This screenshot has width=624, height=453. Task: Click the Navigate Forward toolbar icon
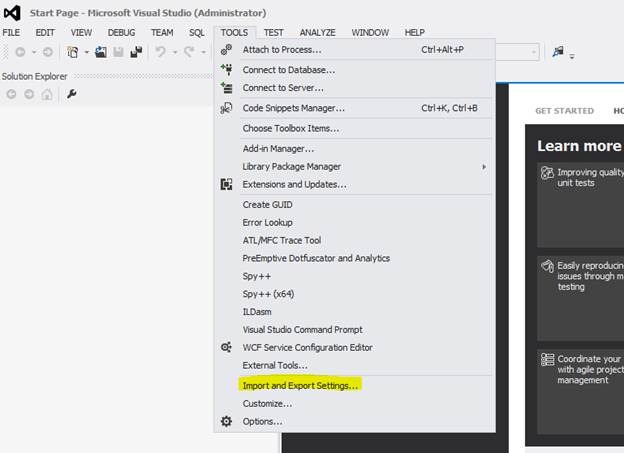(x=48, y=52)
